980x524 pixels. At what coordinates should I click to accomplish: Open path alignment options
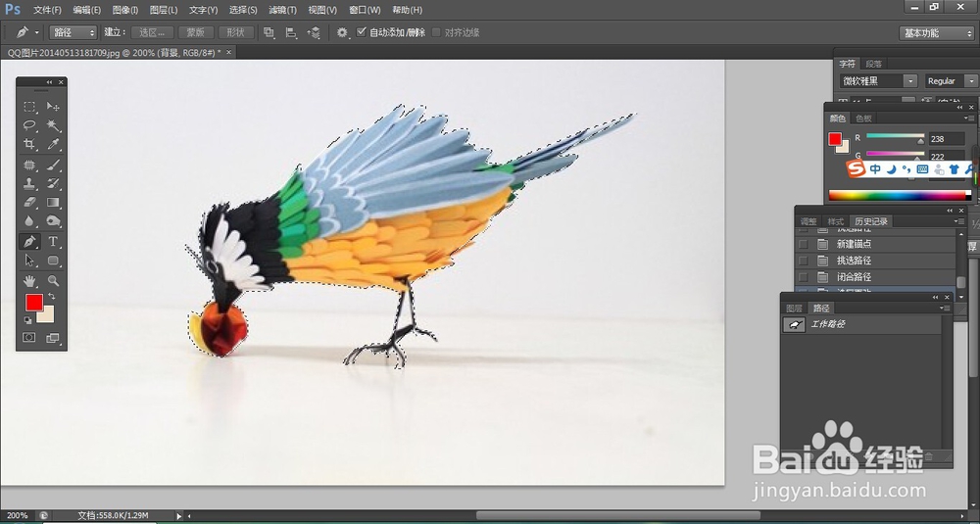[x=291, y=32]
